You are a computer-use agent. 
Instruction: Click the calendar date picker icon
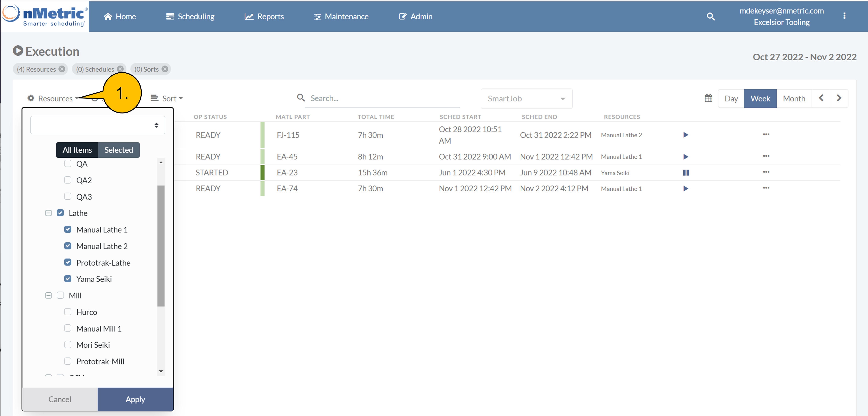(x=708, y=98)
